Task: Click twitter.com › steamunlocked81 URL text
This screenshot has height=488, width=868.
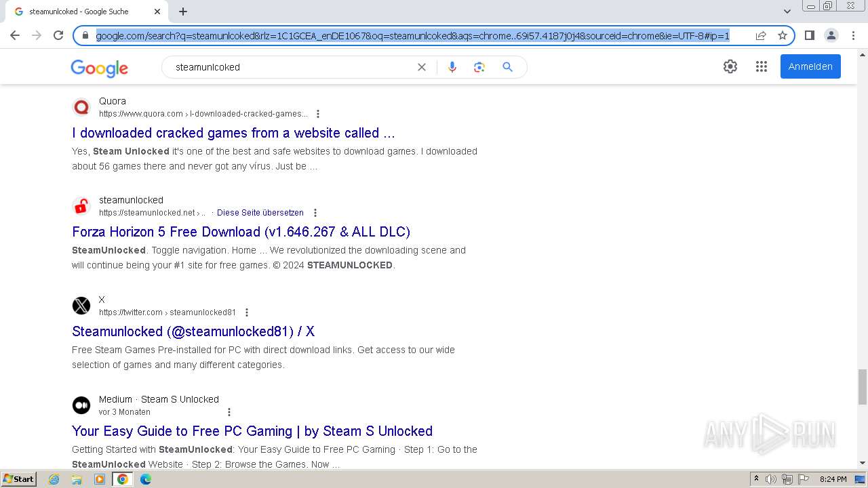Action: click(167, 312)
